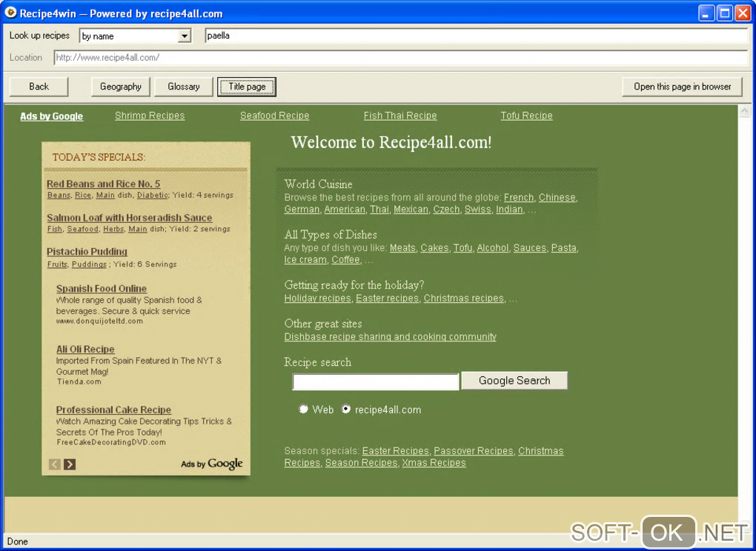
Task: Click the Location URL field
Action: coord(401,57)
